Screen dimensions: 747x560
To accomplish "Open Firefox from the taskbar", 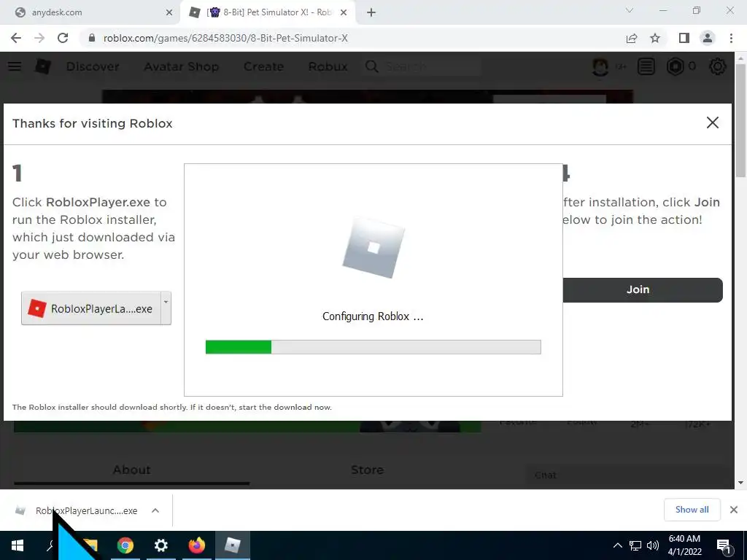I will (x=197, y=545).
